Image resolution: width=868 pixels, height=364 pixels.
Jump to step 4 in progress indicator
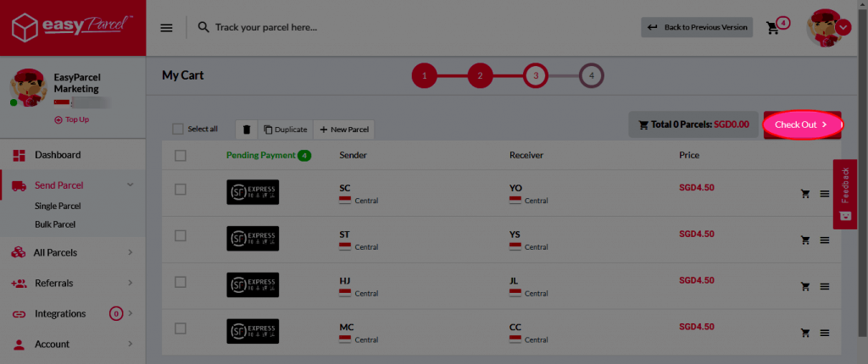click(591, 75)
